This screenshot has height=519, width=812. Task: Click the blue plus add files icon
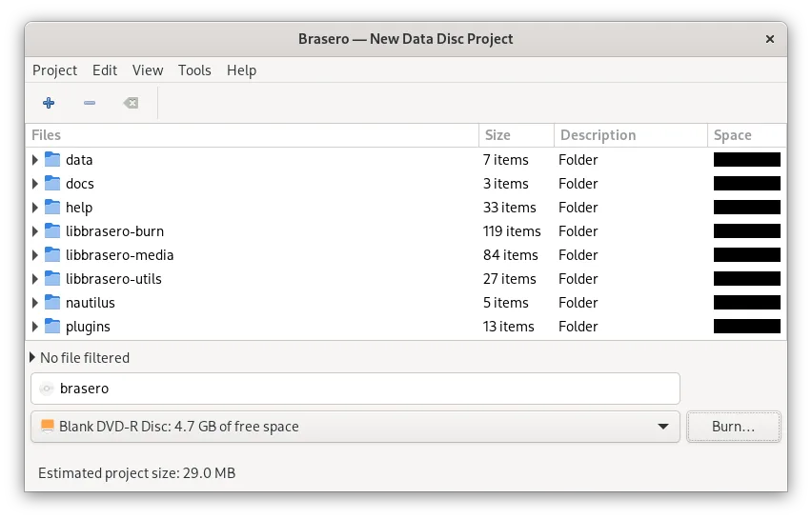coord(49,103)
